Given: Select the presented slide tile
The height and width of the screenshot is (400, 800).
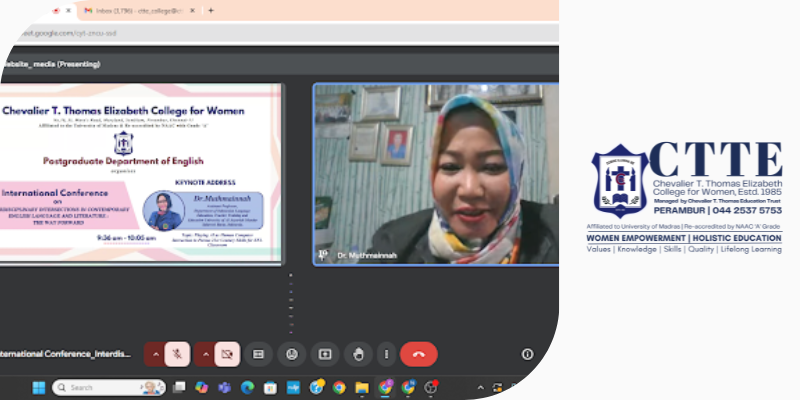Looking at the screenshot, I should [x=141, y=173].
